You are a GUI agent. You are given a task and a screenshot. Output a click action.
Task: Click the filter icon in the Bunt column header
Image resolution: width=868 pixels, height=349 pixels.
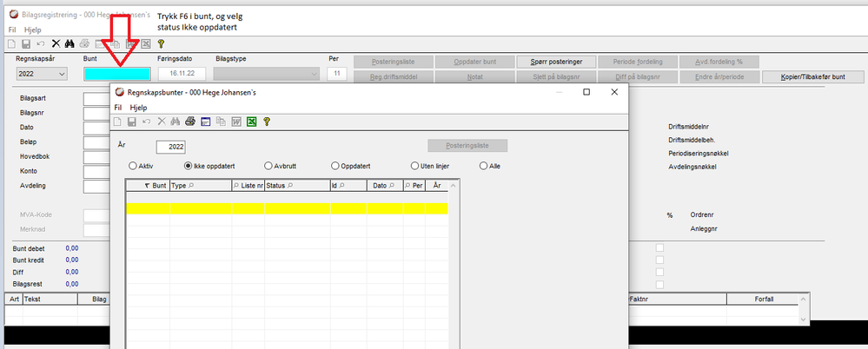[147, 187]
